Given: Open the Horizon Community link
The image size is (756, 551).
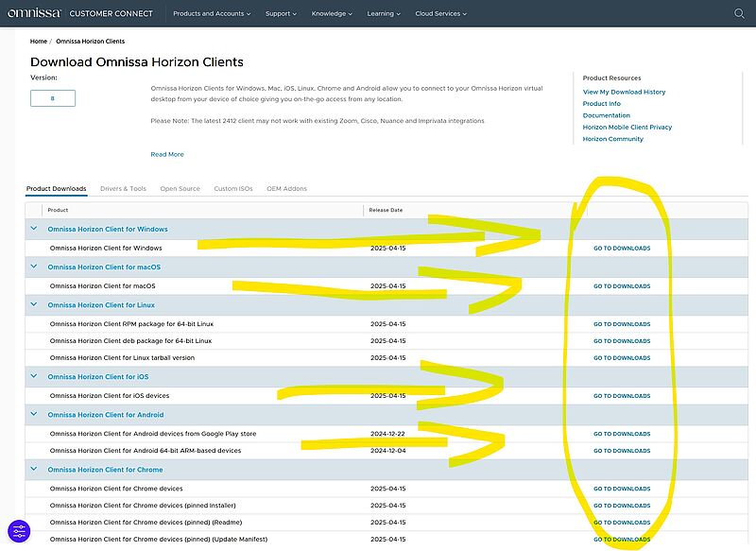Looking at the screenshot, I should point(612,139).
